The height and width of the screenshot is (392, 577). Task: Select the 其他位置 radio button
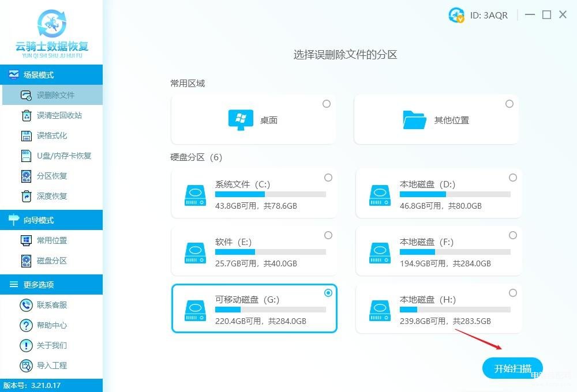[x=509, y=104]
